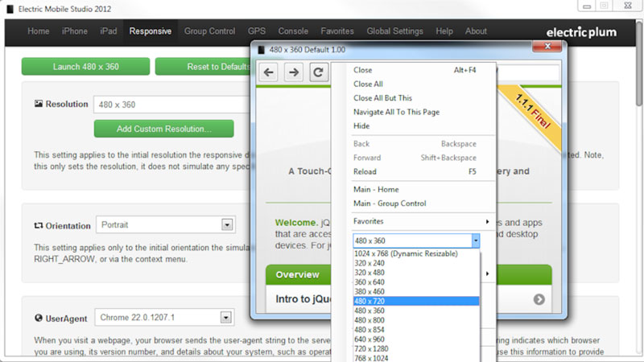The image size is (644, 362).
Task: Click the Resolution picture icon
Action: tap(38, 104)
